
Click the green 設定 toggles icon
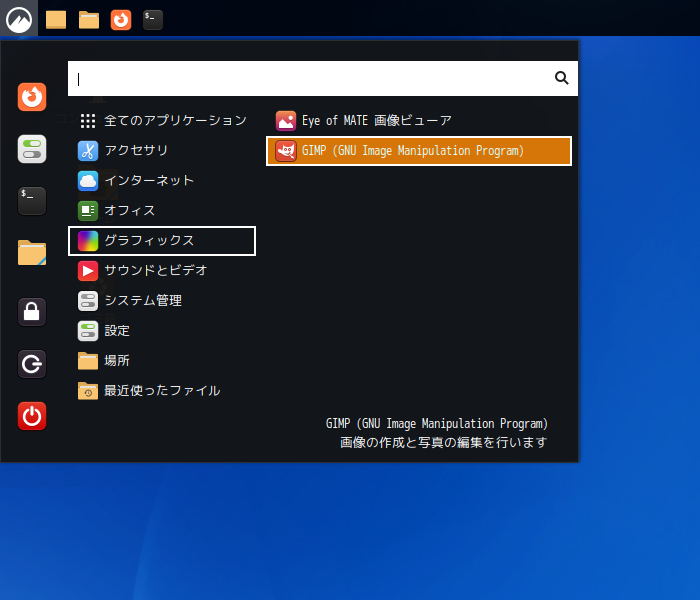pyautogui.click(x=88, y=331)
